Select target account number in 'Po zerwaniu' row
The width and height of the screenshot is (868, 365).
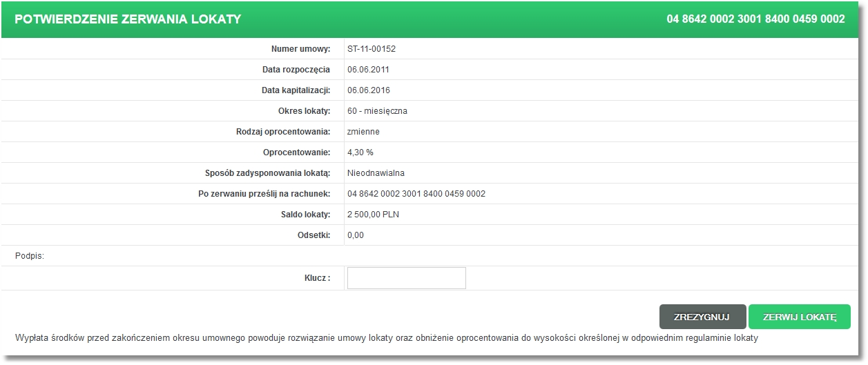pos(416,194)
